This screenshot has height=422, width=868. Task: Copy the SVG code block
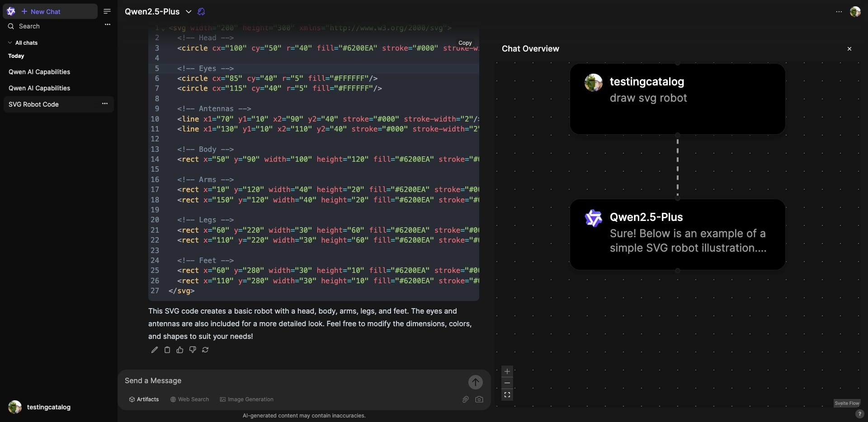[x=465, y=43]
